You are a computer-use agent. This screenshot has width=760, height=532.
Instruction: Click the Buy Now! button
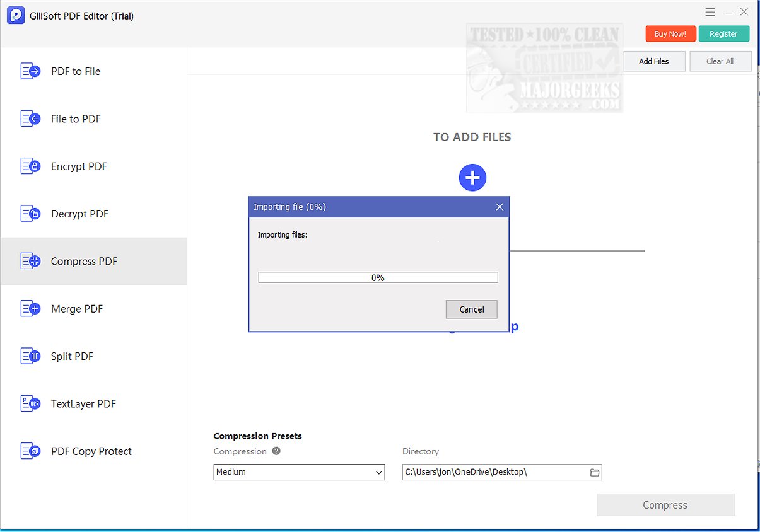[x=670, y=34]
